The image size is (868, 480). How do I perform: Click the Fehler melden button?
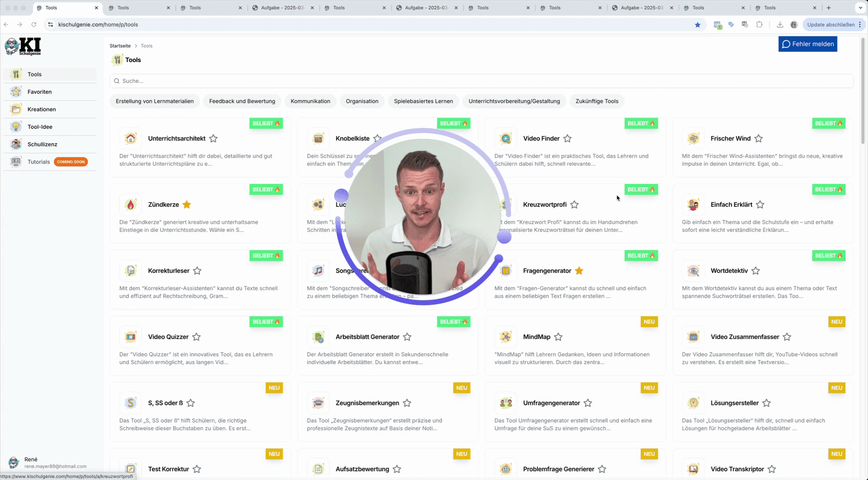pyautogui.click(x=807, y=44)
